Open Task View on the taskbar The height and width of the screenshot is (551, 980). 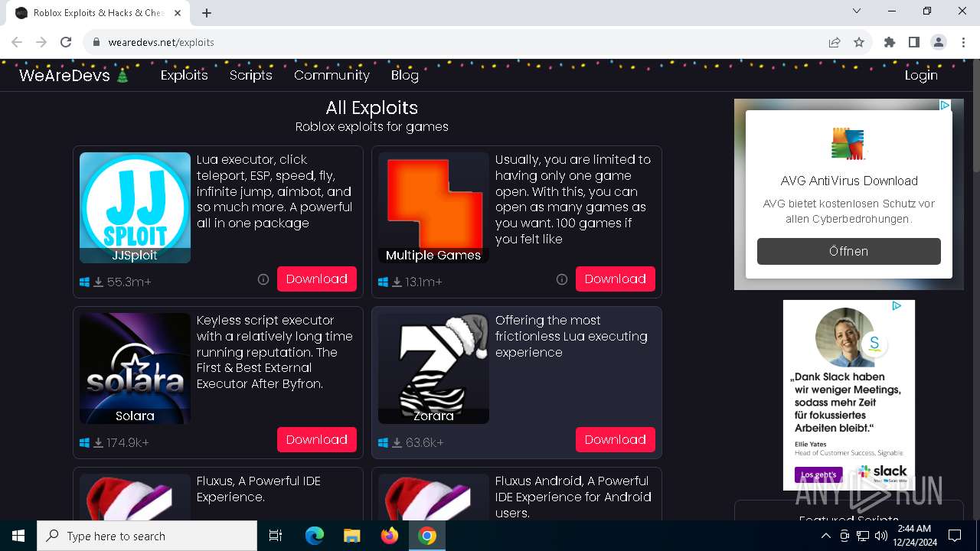pyautogui.click(x=276, y=536)
